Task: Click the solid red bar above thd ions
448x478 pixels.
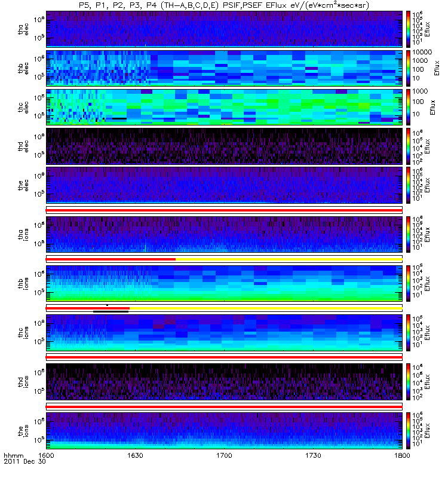Action: click(x=224, y=357)
